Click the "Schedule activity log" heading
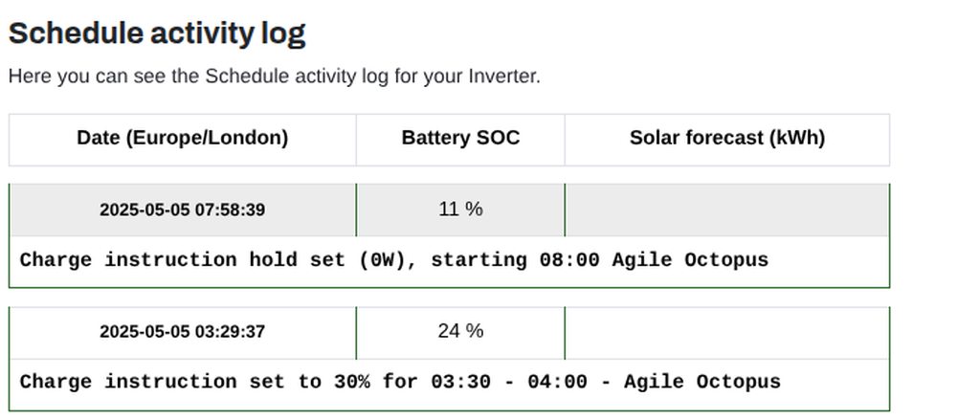Viewport: 980px width, 420px height. pyautogui.click(x=157, y=33)
